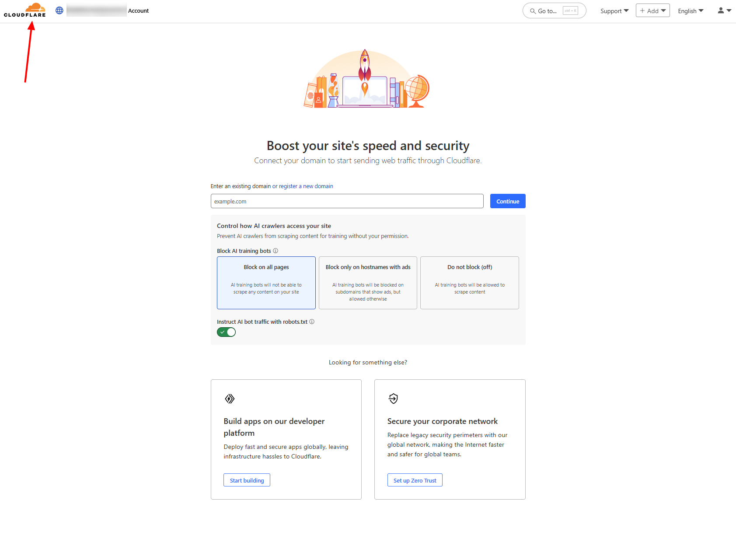Open the robots.txt info tooltip
The width and height of the screenshot is (736, 560).
[x=312, y=322]
